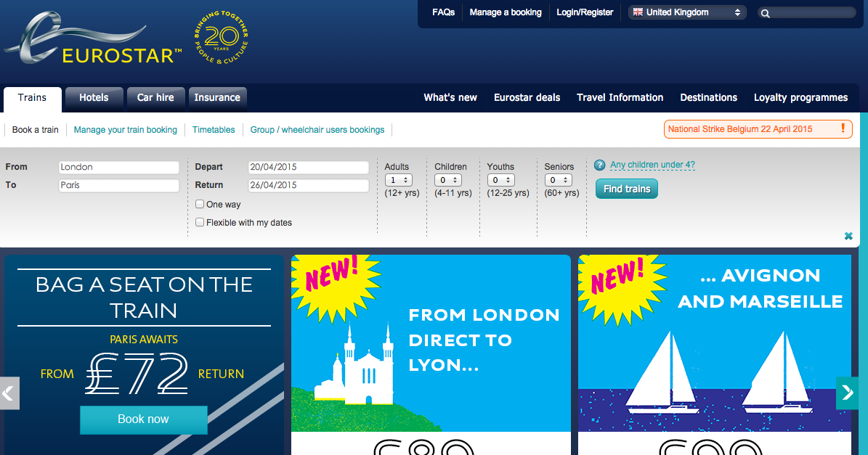Click the search magnifier icon
Image resolution: width=868 pixels, height=455 pixels.
coord(765,13)
